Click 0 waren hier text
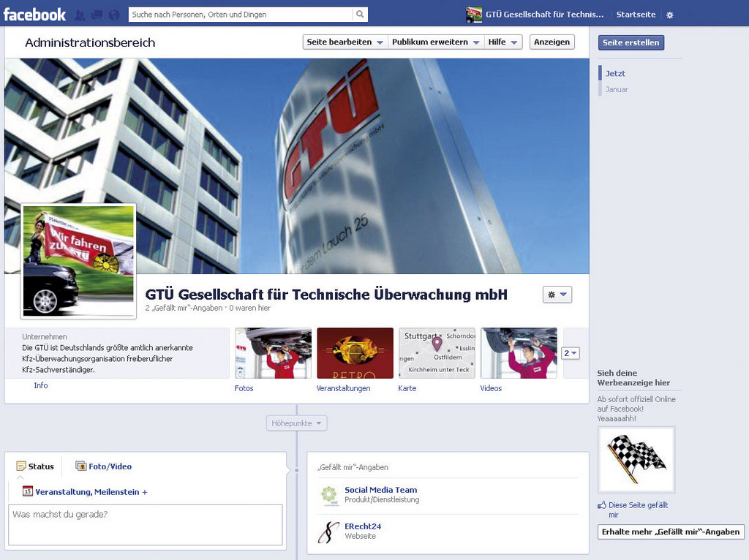 pyautogui.click(x=250, y=308)
